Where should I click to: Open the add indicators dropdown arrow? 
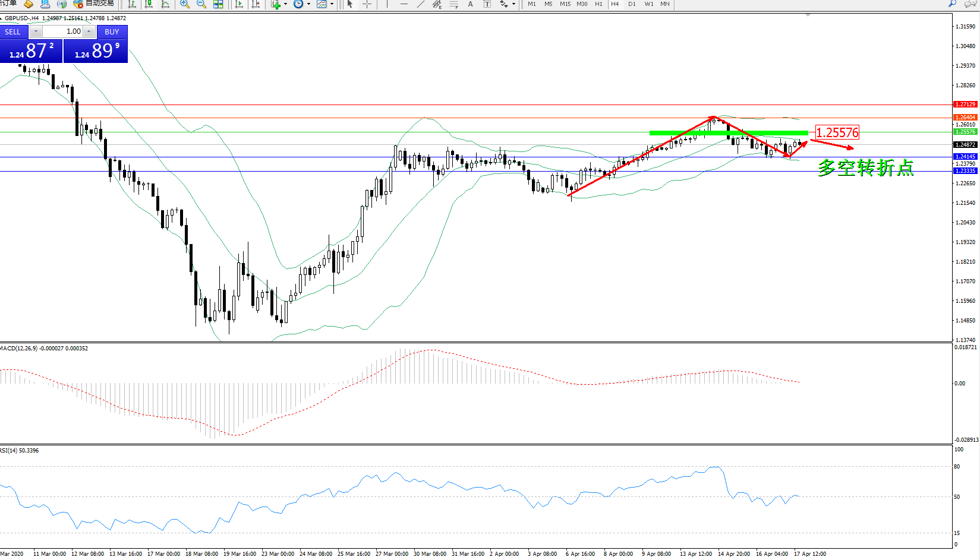tap(286, 4)
